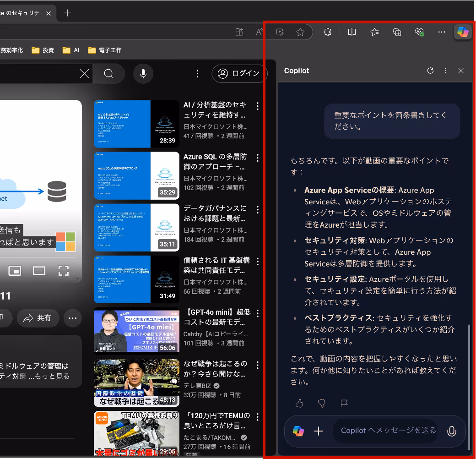The width and height of the screenshot is (476, 459).
Task: Open Copilot pane more options menu
Action: coord(445,71)
